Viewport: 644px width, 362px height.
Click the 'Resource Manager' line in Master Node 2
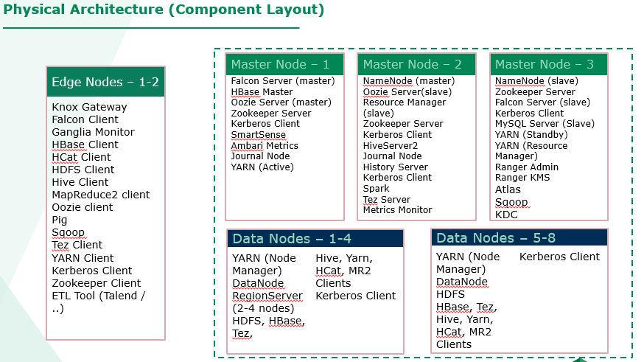tap(405, 102)
